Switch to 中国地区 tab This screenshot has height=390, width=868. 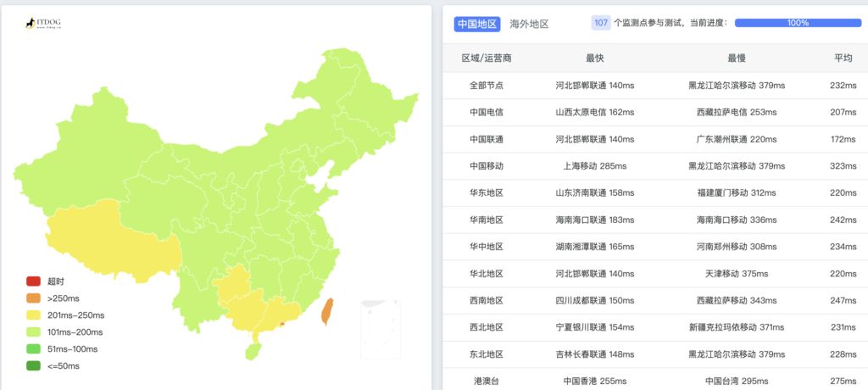point(477,24)
